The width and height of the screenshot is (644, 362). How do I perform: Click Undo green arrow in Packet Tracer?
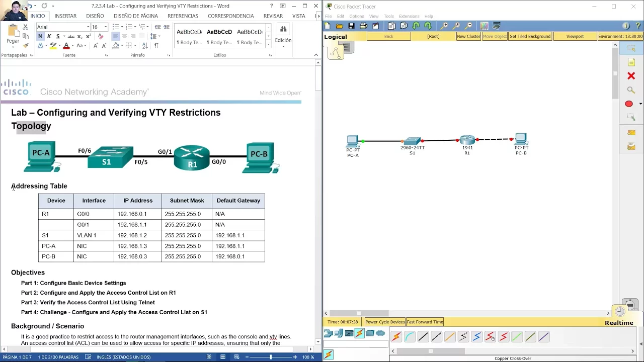pyautogui.click(x=416, y=26)
